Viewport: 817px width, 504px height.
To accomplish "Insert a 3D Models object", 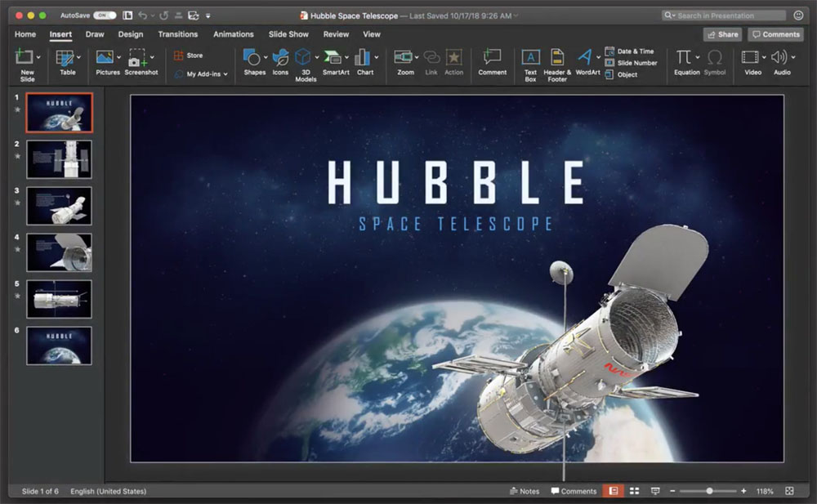I will pos(304,58).
